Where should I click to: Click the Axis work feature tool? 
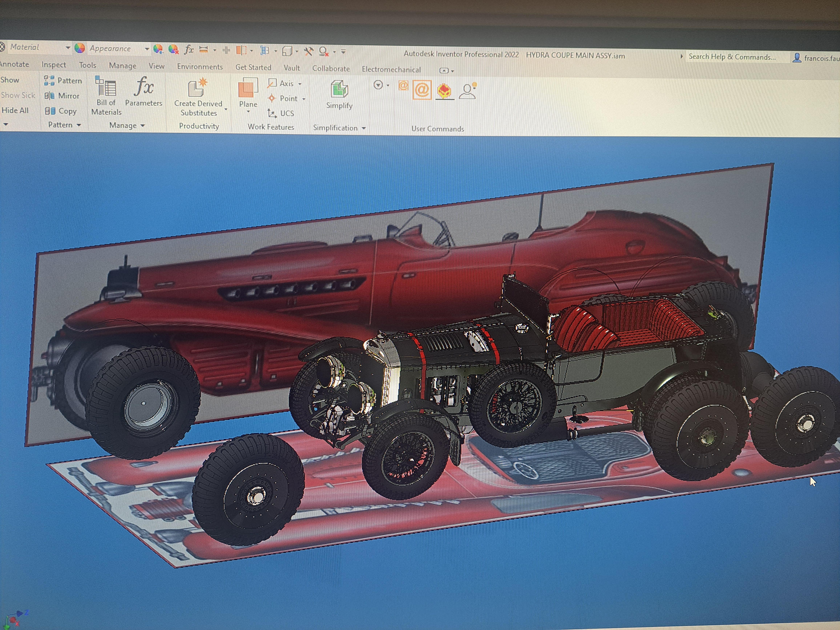281,83
